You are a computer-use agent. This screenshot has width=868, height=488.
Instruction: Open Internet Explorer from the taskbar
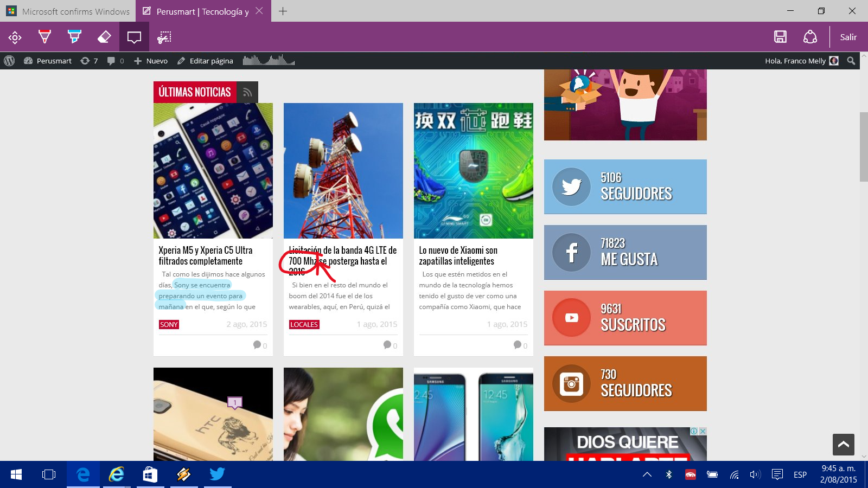tap(117, 474)
